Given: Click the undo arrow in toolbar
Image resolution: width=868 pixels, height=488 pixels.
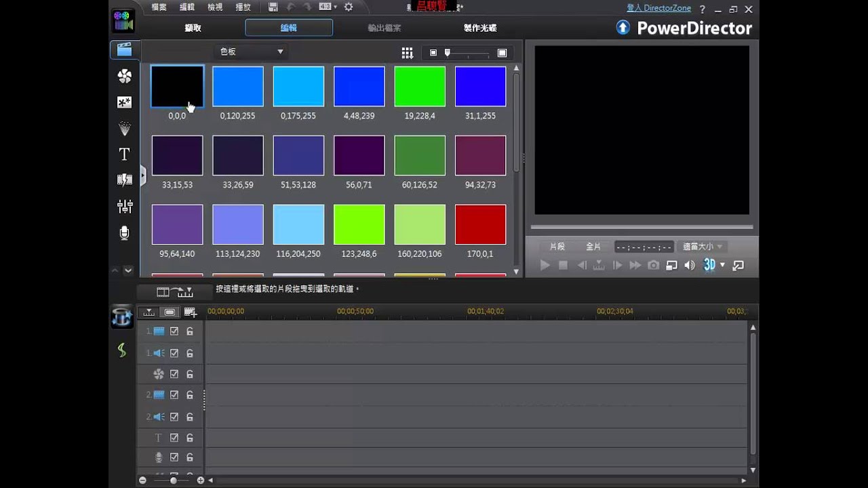Looking at the screenshot, I should (x=291, y=7).
